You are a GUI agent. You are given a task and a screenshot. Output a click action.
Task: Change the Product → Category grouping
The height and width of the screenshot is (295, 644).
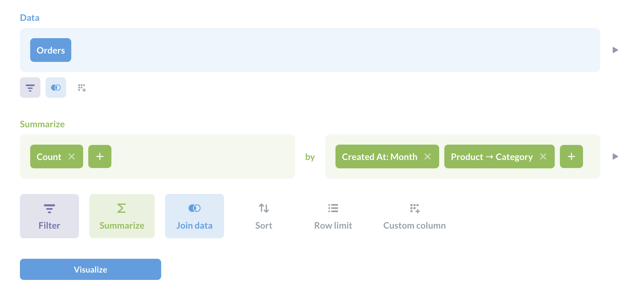(x=491, y=156)
